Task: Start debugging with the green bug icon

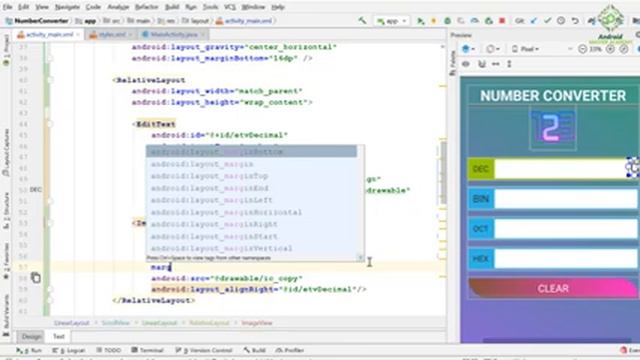Action: click(447, 21)
